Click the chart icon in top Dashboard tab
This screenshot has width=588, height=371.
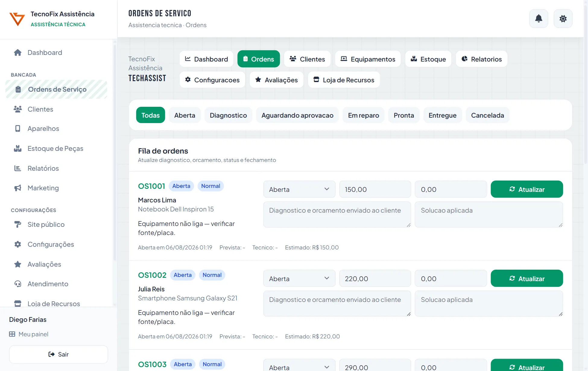click(188, 59)
